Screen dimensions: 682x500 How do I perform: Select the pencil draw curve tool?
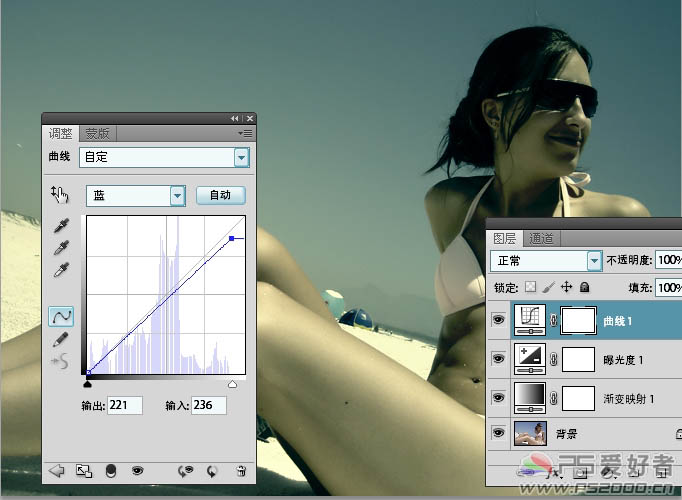click(61, 339)
